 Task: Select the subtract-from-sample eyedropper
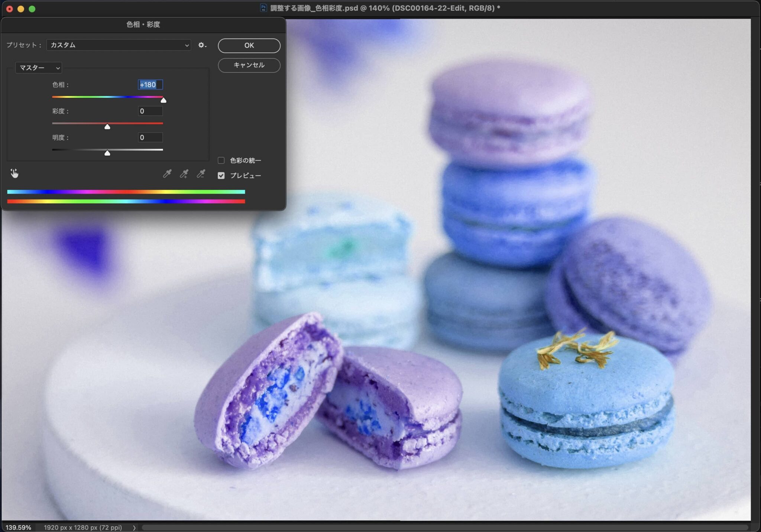201,173
